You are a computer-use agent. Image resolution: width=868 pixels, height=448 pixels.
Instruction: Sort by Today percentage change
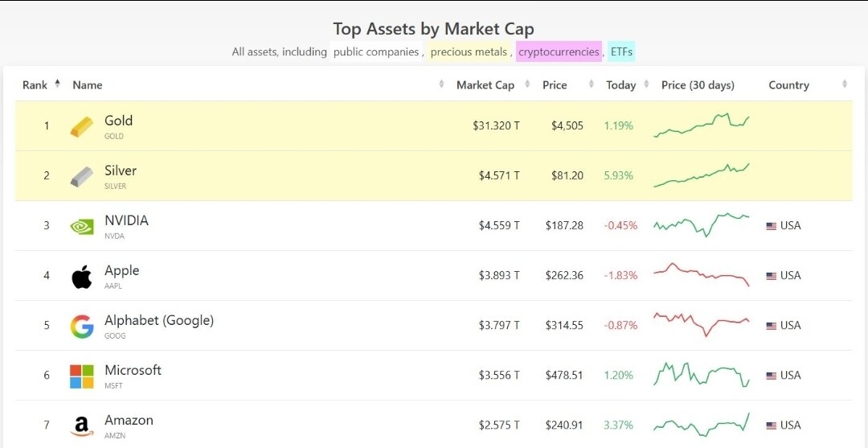621,85
